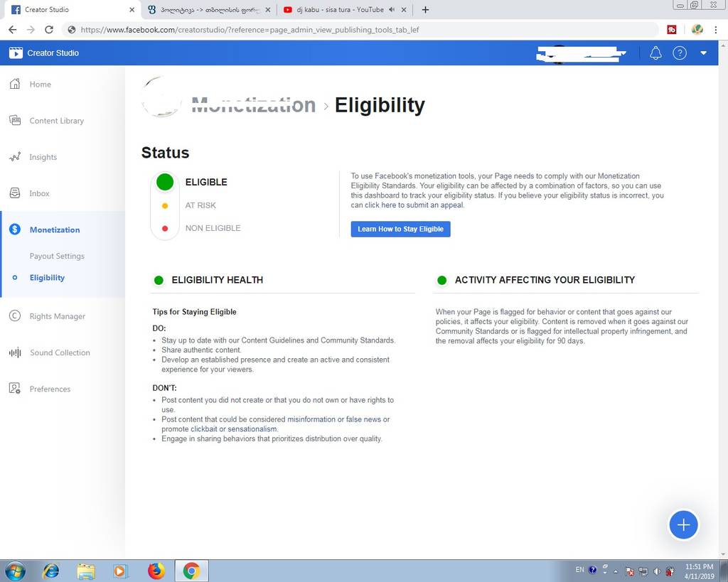This screenshot has width=728, height=582.
Task: Click the volume speaker tray icon
Action: tap(656, 571)
